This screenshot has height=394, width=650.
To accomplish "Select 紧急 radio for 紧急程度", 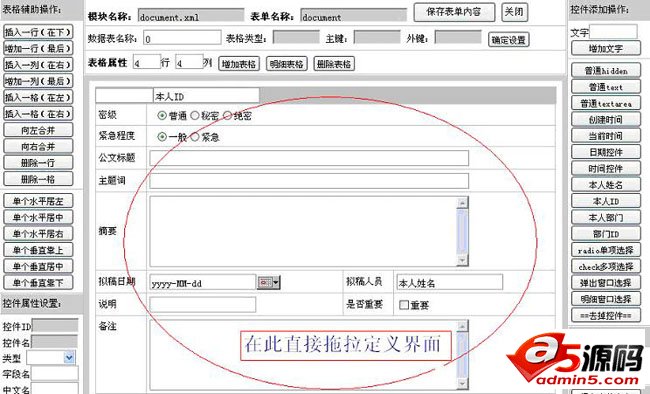I will tap(195, 136).
